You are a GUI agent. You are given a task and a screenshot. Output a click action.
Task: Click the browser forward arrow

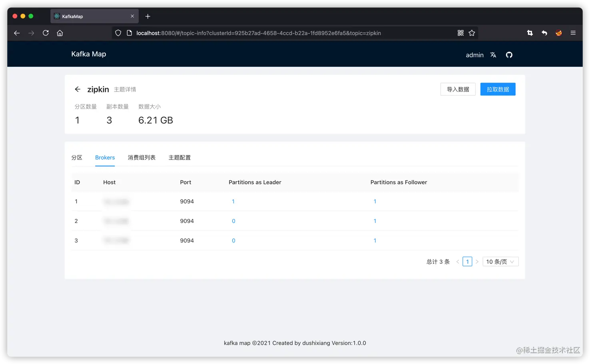(31, 33)
